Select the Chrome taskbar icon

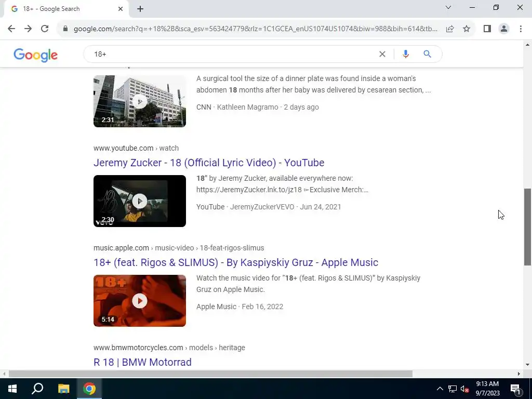pyautogui.click(x=89, y=389)
